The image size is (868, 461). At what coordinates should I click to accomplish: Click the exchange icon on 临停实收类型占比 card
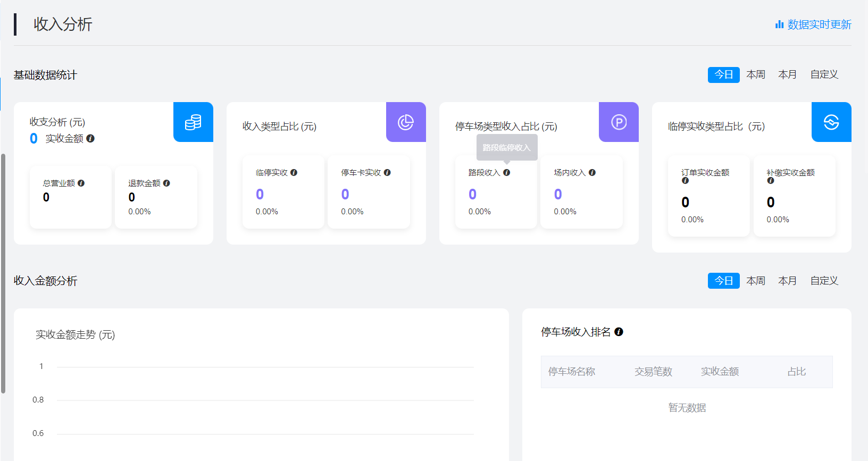tap(831, 122)
